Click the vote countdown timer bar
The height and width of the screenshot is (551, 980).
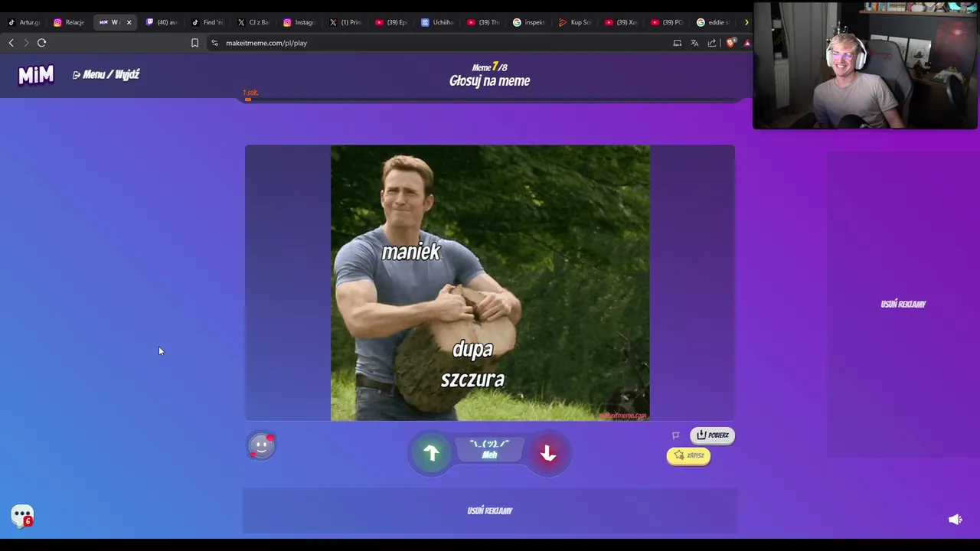click(x=490, y=99)
